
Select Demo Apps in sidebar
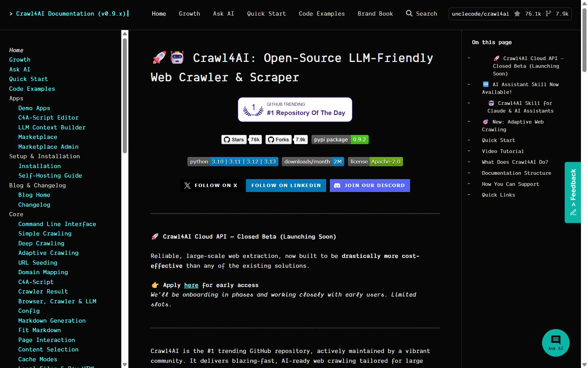[34, 108]
